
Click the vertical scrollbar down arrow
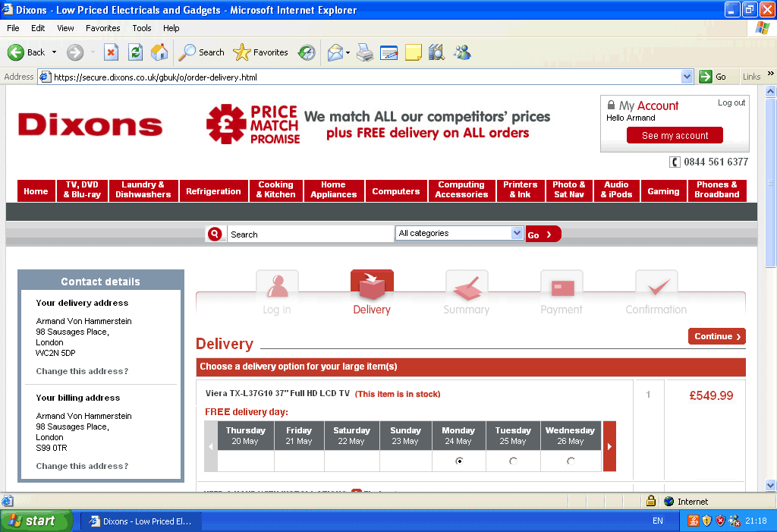[x=770, y=486]
